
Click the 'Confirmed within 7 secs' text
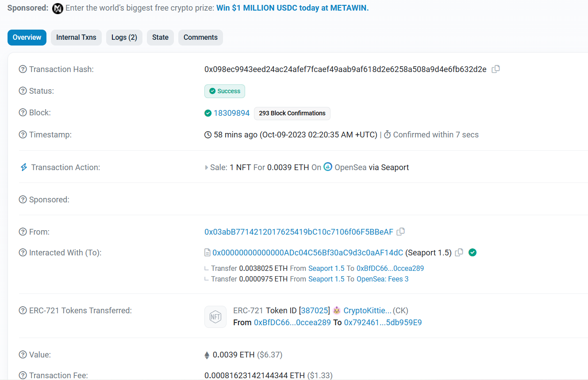click(436, 135)
